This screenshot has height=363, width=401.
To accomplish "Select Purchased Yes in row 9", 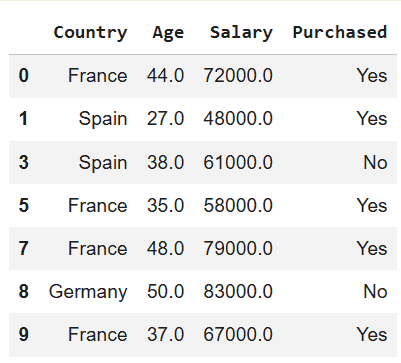I will click(x=372, y=334).
